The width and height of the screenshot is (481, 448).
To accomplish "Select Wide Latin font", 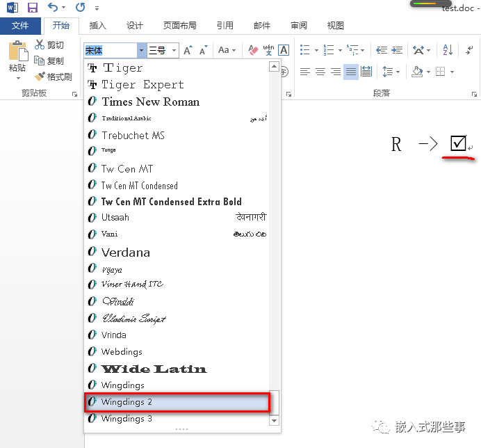I will pos(177,369).
